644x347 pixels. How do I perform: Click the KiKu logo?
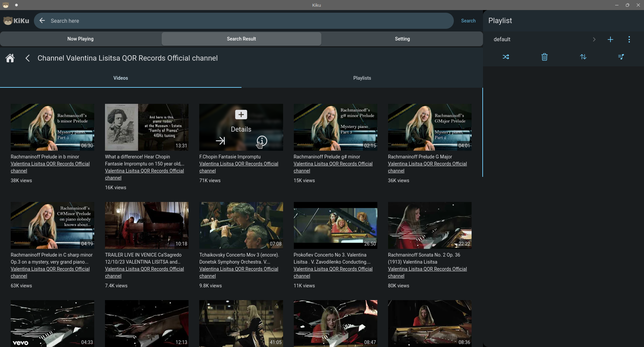(16, 21)
